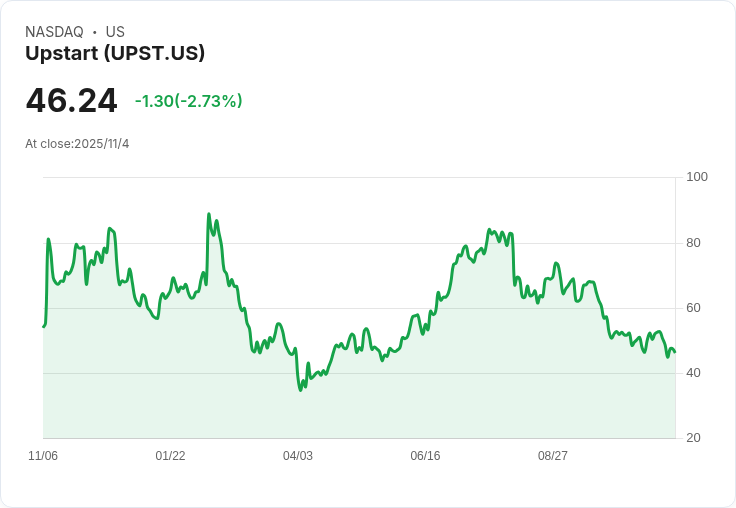Click the NASDAQ exchange label
Viewport: 736px width, 508px height.
(54, 32)
